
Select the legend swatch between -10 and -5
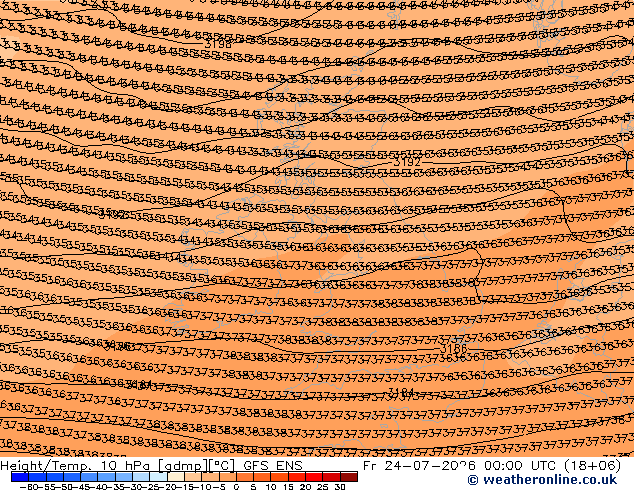pos(211,477)
